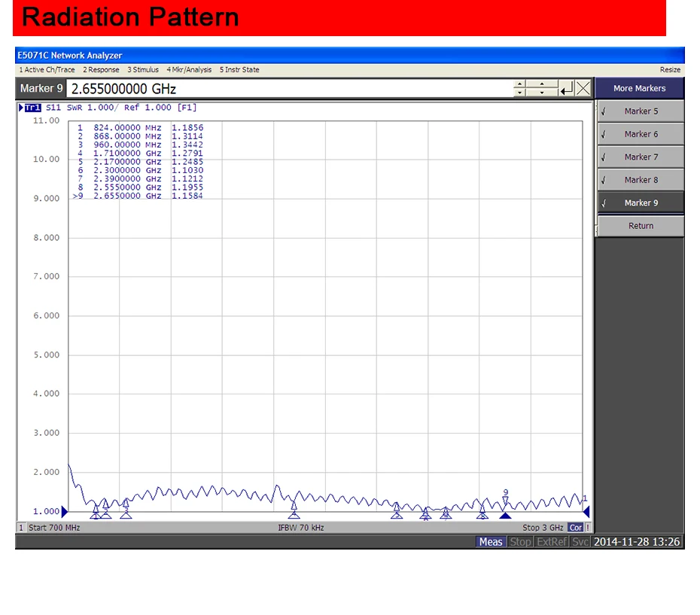This screenshot has height=615, width=700.
Task: Toggle the Marker 5 softkey
Action: pos(641,111)
